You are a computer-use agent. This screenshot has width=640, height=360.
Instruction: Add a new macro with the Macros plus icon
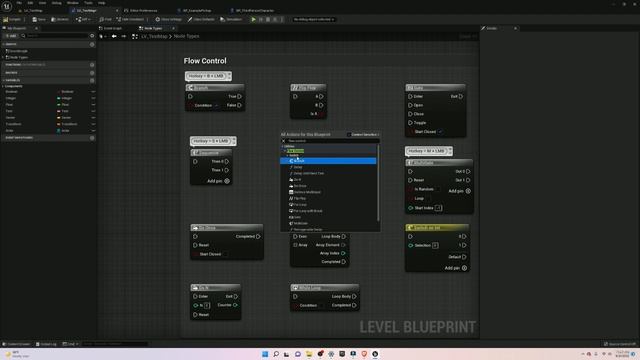coord(92,73)
